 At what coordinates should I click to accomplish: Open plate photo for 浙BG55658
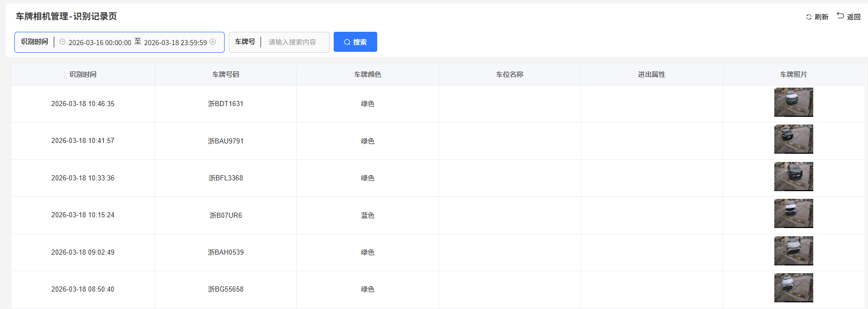coord(794,288)
